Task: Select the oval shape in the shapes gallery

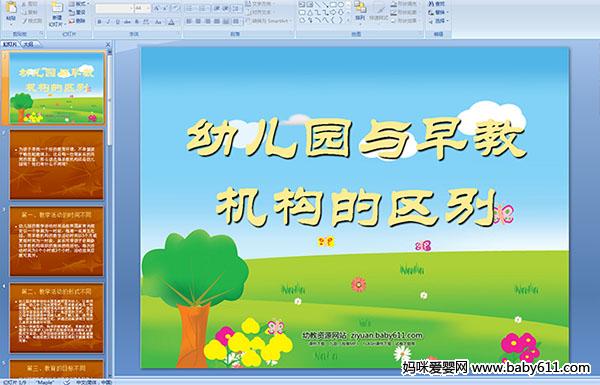Action: coord(341,5)
